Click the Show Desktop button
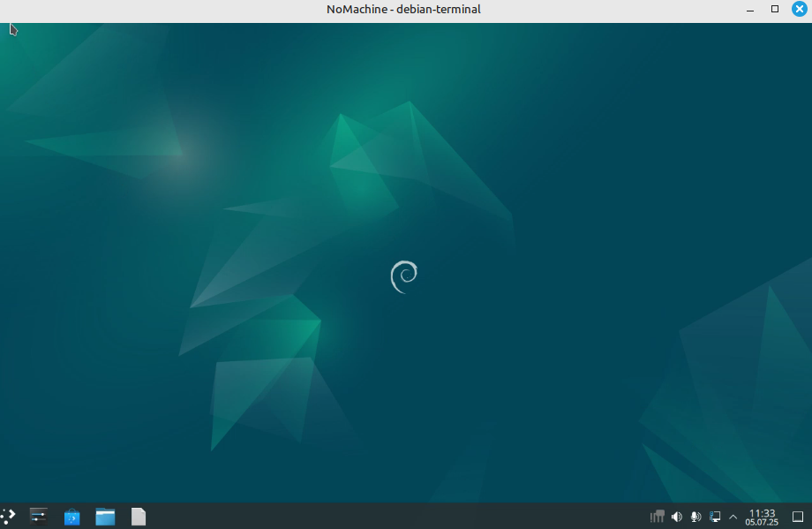This screenshot has height=529, width=812. (799, 517)
